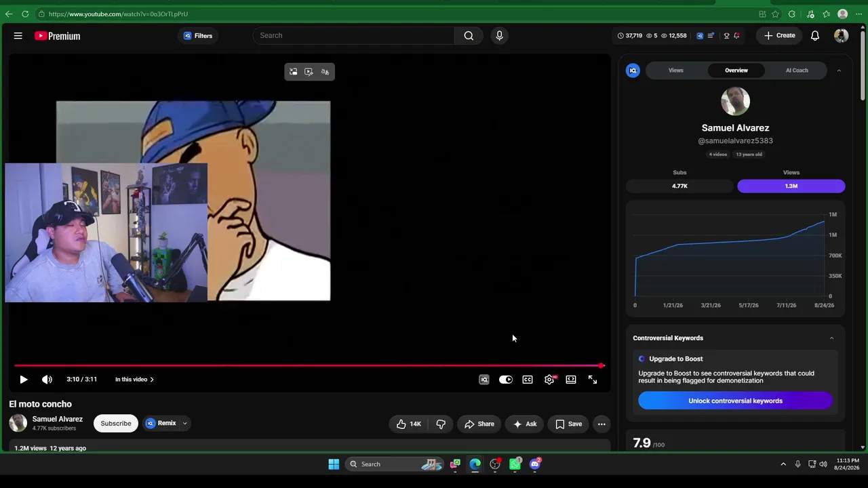
Task: Select the Overview tab
Action: tap(736, 70)
